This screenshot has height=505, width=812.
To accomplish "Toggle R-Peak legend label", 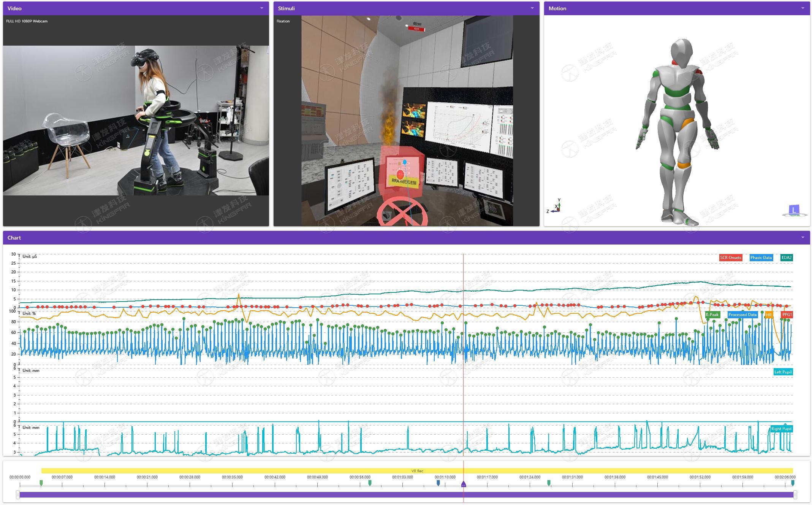I will [x=712, y=314].
